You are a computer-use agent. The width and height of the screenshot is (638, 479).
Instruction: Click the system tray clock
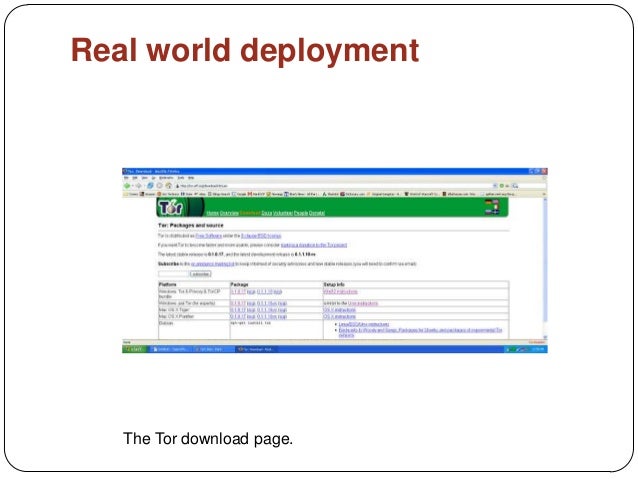click(x=539, y=349)
